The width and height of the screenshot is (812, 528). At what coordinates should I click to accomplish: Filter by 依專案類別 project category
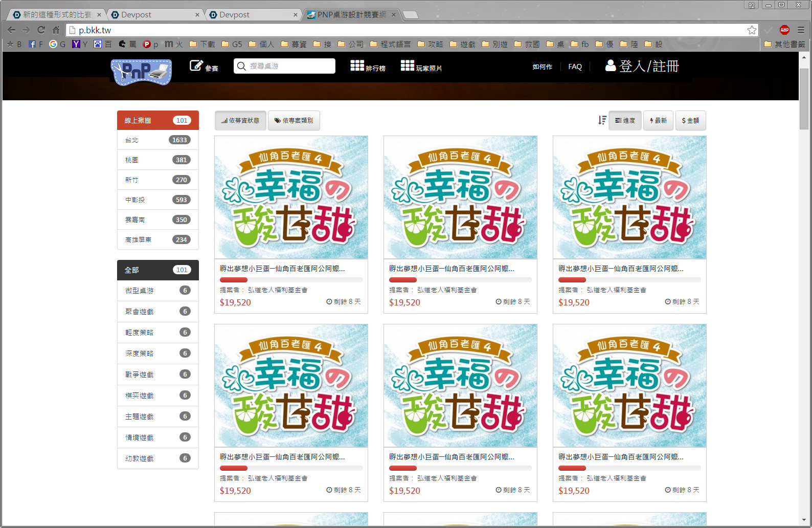294,120
